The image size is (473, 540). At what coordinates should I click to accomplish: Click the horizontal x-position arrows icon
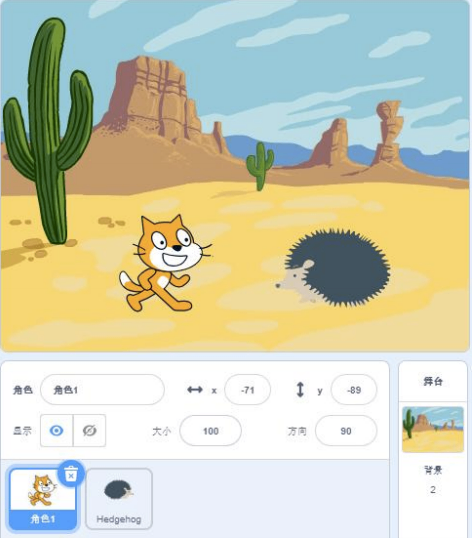[x=195, y=390]
